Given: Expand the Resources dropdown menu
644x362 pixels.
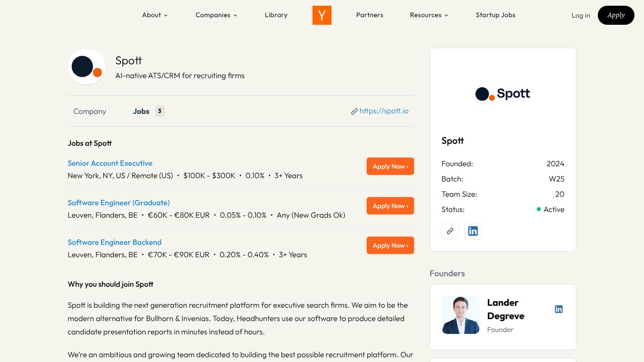Looking at the screenshot, I should [x=429, y=15].
